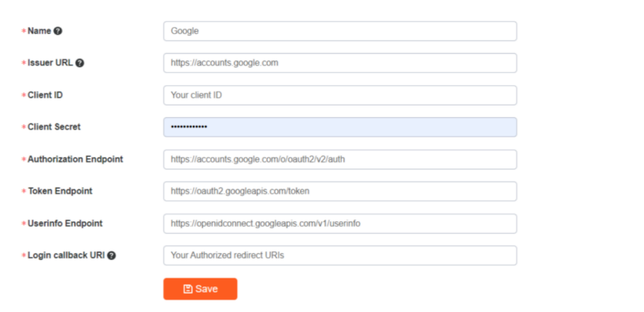Click the Client Secret label
Screen dimensions: 644x312
[53, 127]
